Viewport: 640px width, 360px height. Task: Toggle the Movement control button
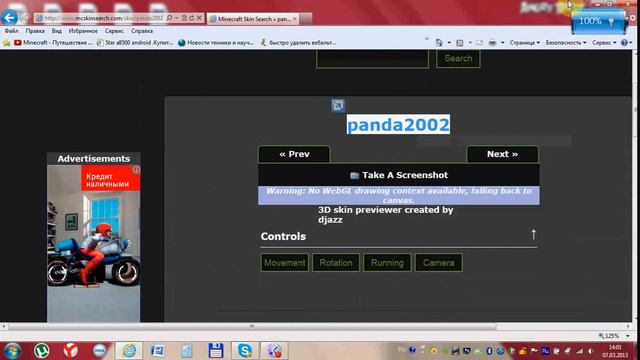pyautogui.click(x=284, y=262)
